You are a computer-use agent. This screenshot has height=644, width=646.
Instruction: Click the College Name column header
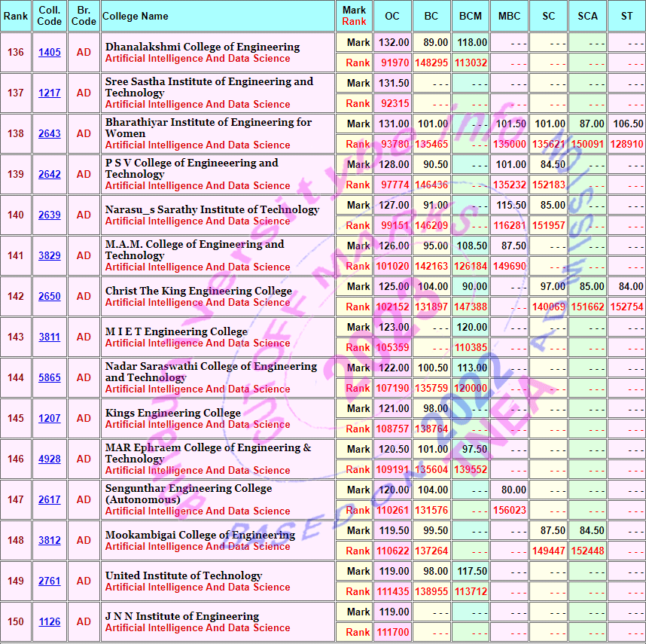tap(136, 17)
